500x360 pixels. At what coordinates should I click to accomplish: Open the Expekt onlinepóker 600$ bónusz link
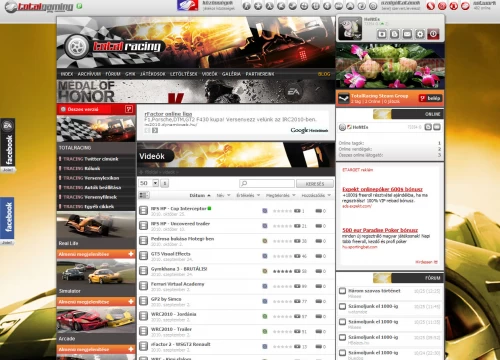pos(382,189)
